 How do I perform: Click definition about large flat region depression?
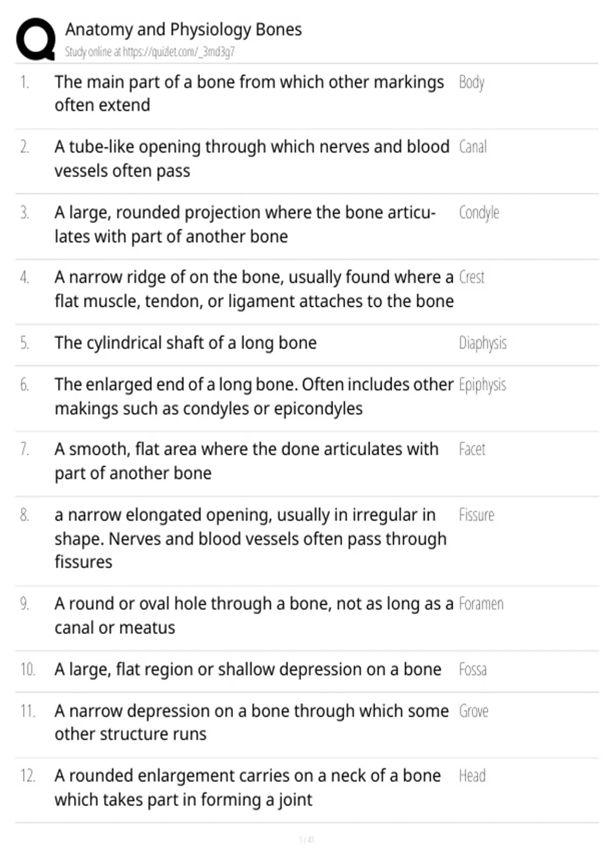tap(248, 669)
